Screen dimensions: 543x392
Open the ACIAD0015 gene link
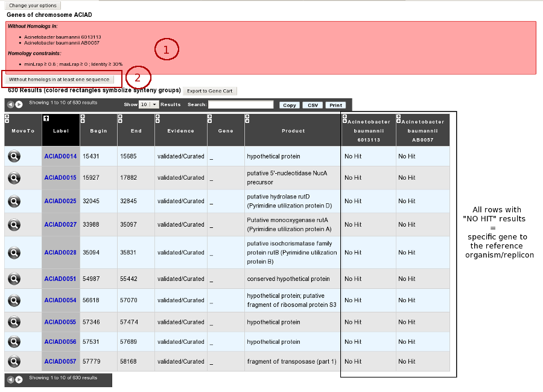click(x=60, y=177)
